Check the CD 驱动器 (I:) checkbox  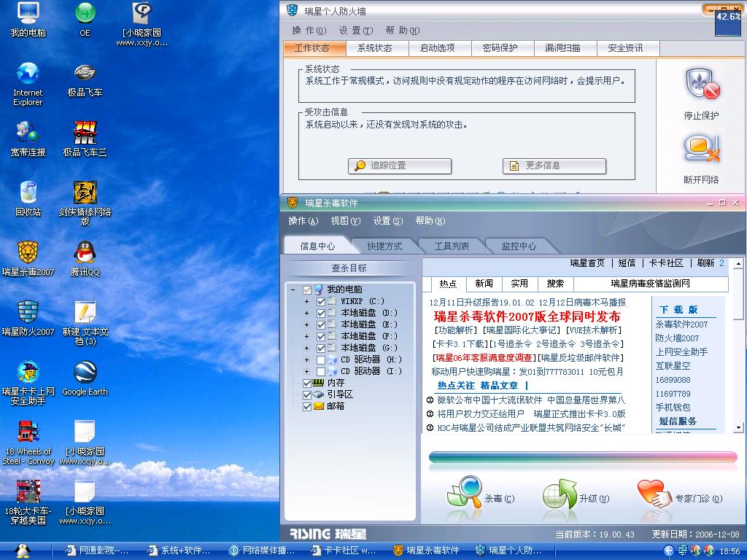(321, 371)
